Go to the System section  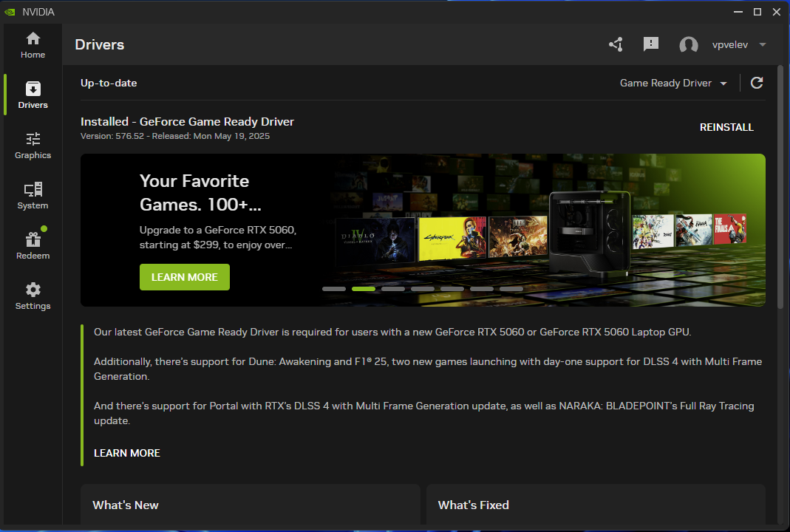click(33, 196)
